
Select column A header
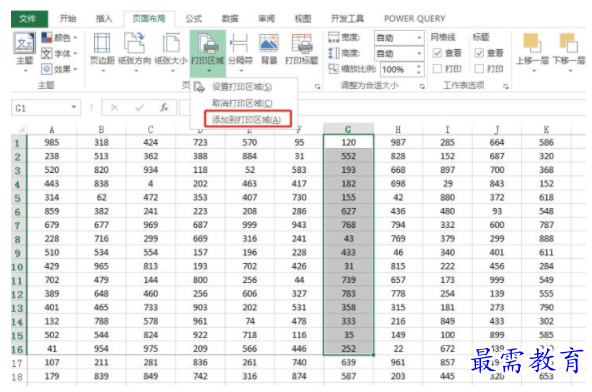[x=52, y=130]
